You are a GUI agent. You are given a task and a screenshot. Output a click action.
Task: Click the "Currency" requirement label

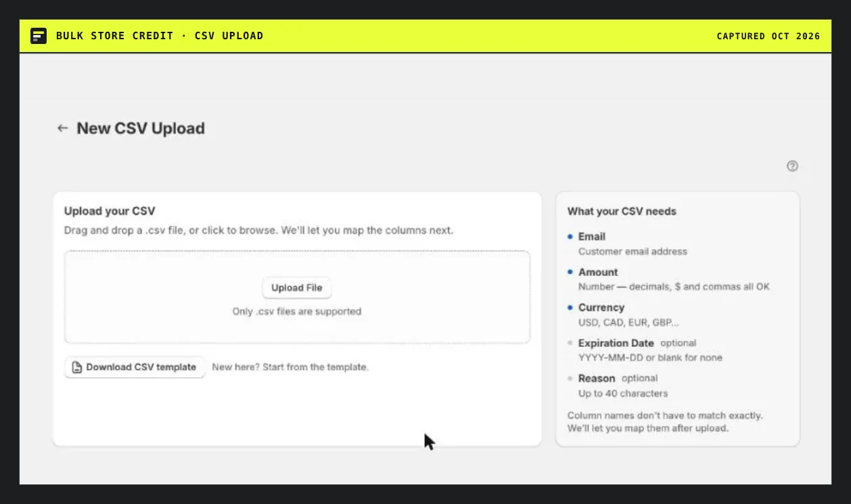pos(601,308)
